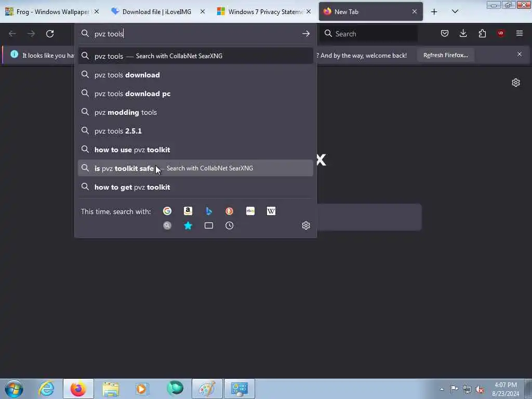Choose suggestion 'pvz tools 2.5.1'
Screen dimensions: 532x399
[195, 130]
